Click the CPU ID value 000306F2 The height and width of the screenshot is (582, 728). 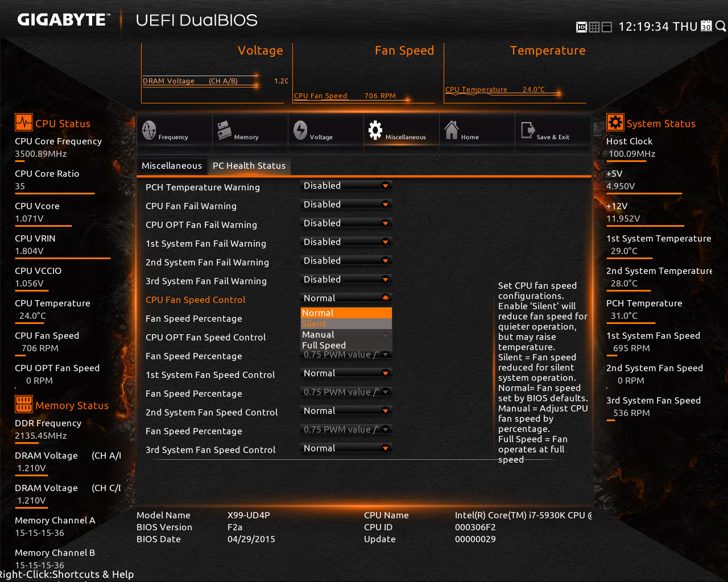pos(475,527)
